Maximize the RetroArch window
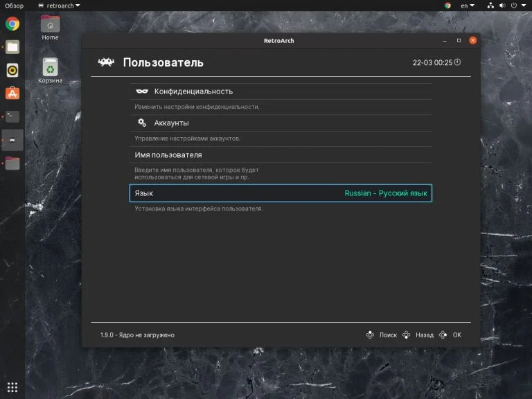 [459, 41]
